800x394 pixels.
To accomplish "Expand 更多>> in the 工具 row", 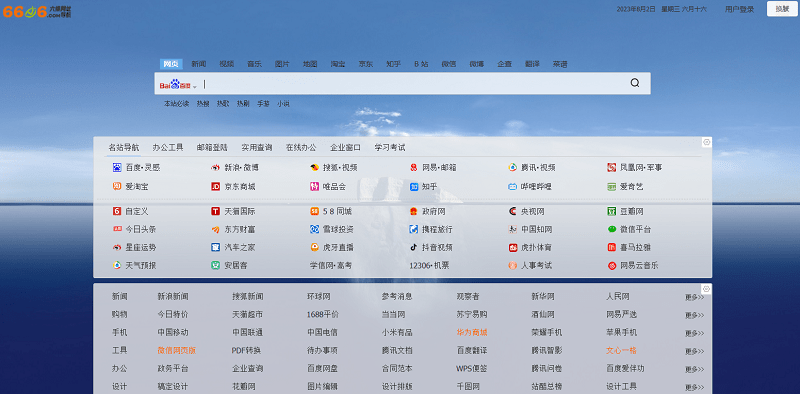I will click(x=694, y=351).
